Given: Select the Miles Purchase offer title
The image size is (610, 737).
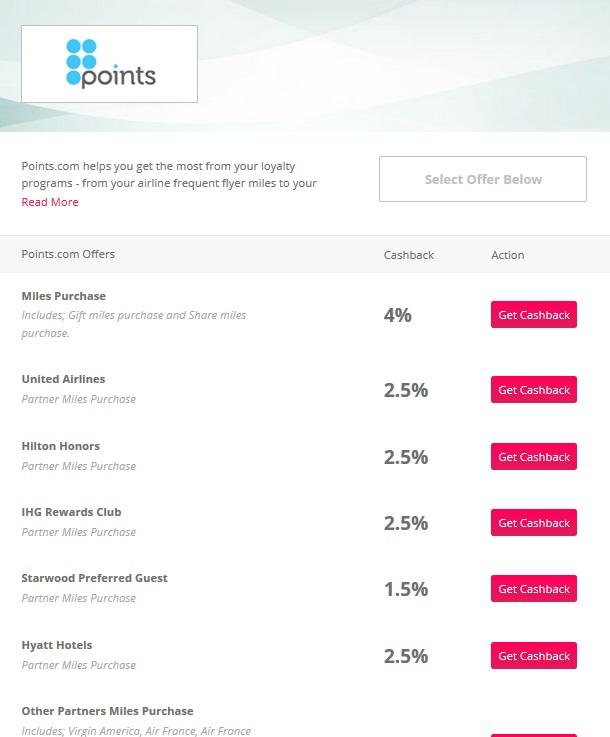Looking at the screenshot, I should pyautogui.click(x=63, y=296).
